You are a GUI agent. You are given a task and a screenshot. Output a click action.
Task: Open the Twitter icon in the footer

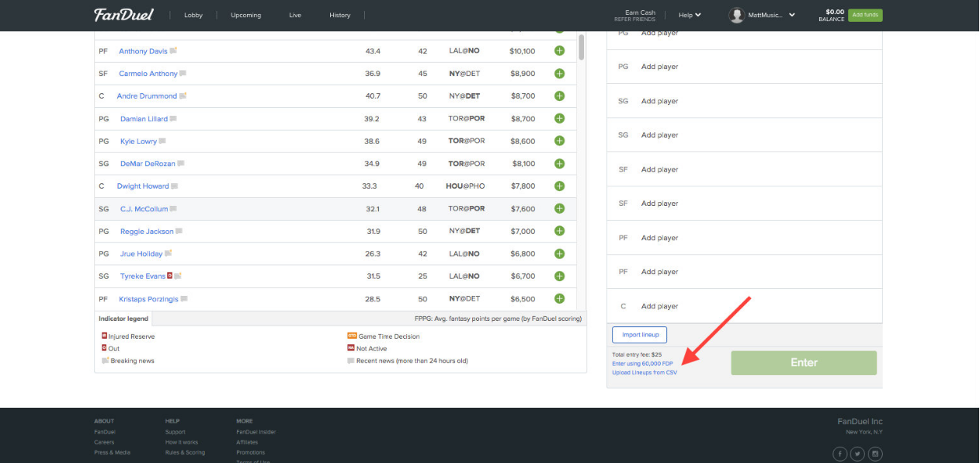coord(857,454)
